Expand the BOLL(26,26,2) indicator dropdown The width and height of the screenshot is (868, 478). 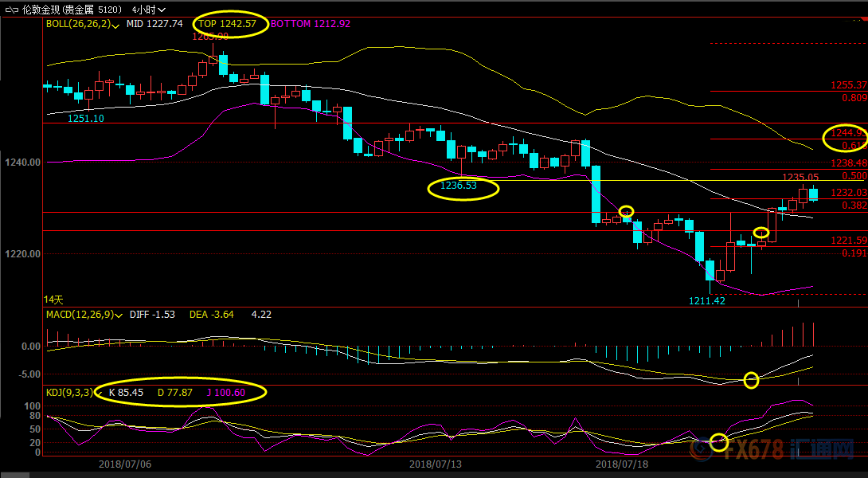[x=117, y=25]
